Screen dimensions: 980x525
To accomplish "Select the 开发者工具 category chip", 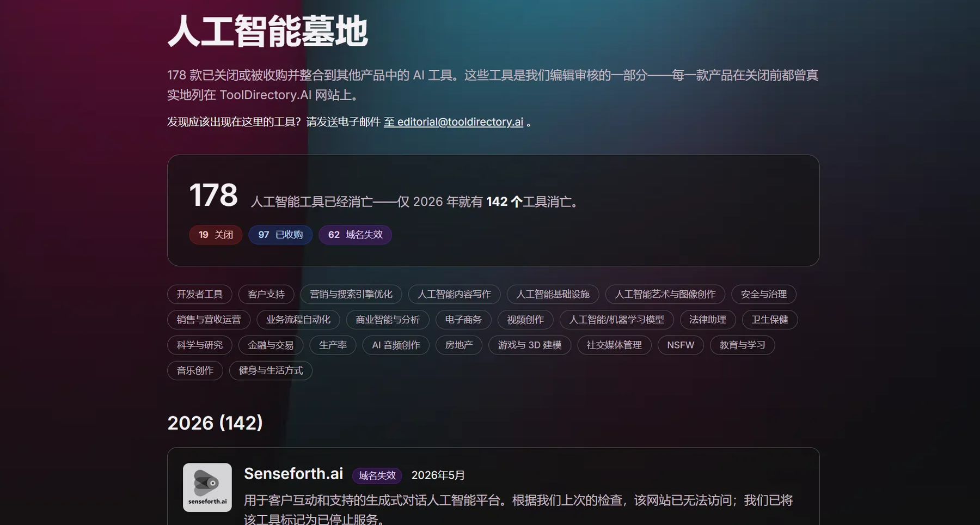I will click(200, 294).
